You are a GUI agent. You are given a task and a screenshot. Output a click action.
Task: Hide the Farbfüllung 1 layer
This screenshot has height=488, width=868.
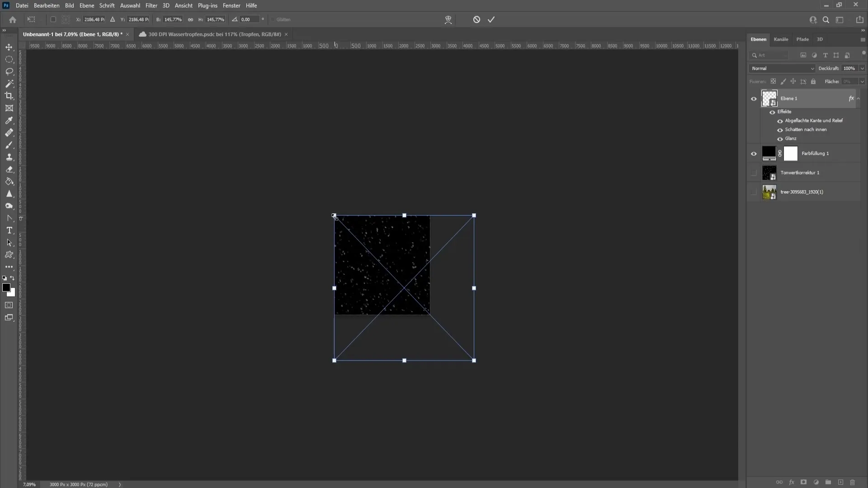click(754, 154)
